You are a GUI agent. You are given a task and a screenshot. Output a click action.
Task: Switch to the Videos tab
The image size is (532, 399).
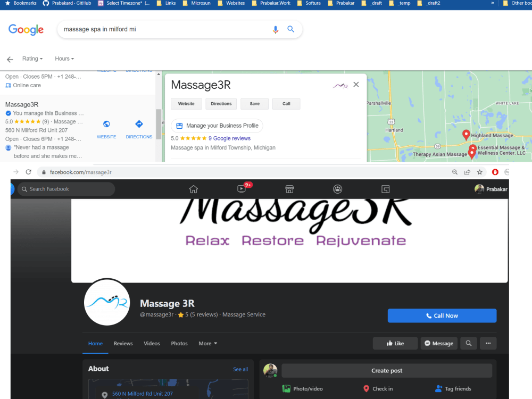tap(152, 343)
